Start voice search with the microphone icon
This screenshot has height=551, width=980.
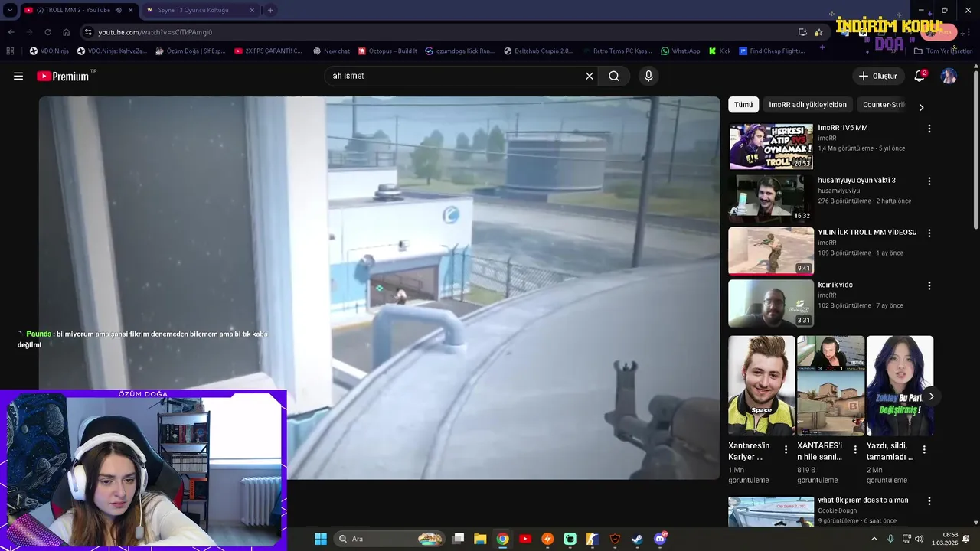pyautogui.click(x=648, y=76)
